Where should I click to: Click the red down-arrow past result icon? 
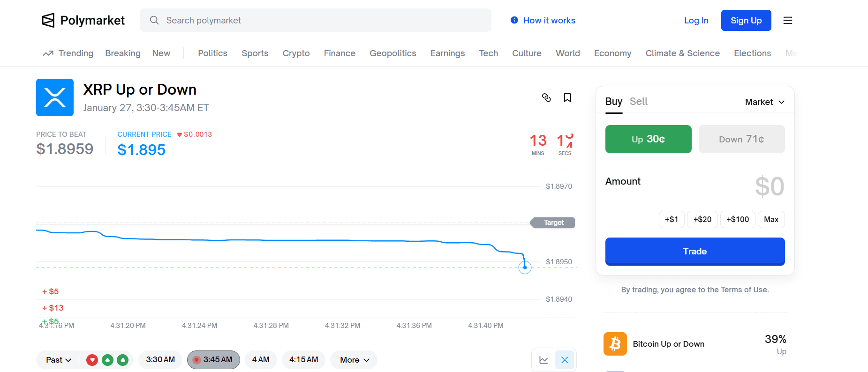point(92,360)
